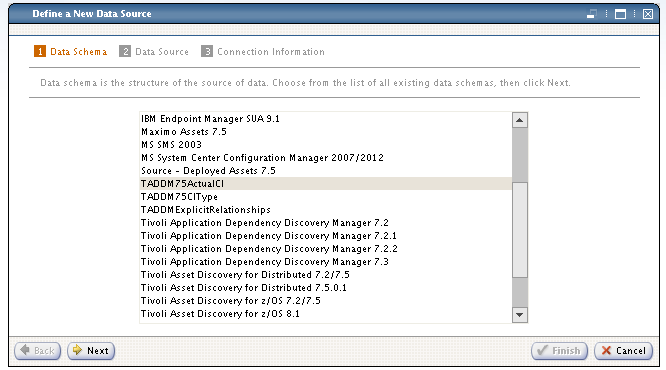Select Tivoli Asset Discovery for z/OS 7.2/7.5
Screen dimensions: 666x370
325,301
